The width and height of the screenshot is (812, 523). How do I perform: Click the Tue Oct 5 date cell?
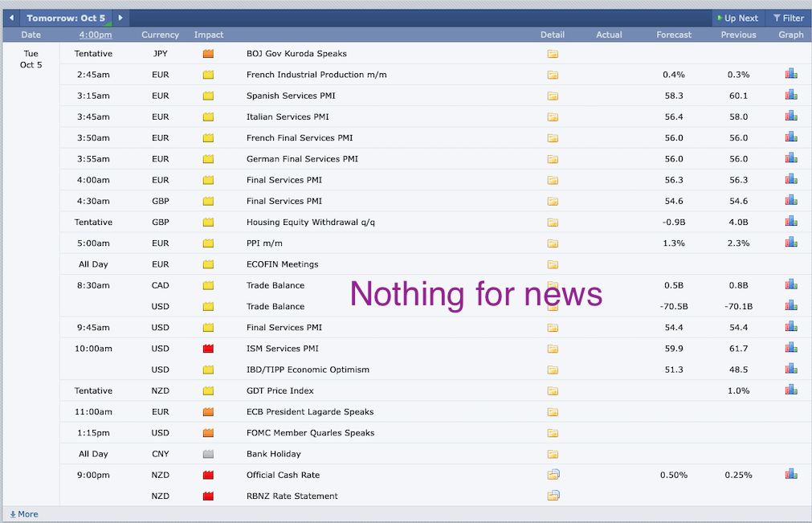(x=31, y=59)
